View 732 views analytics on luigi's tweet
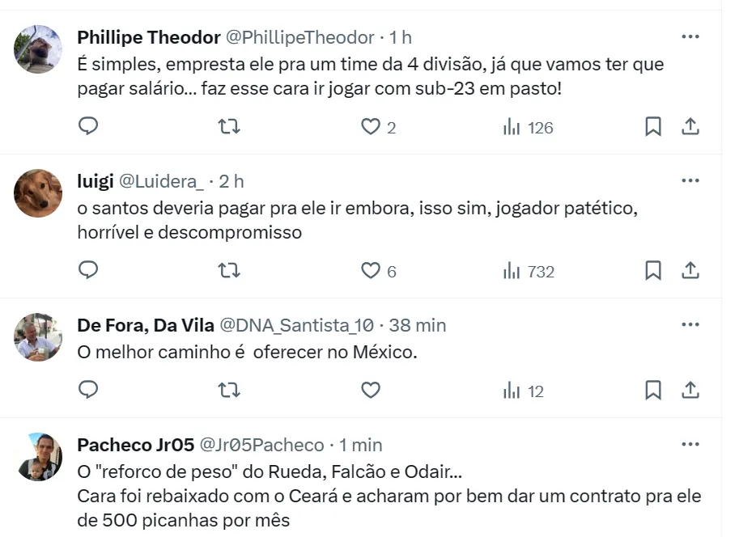Image resolution: width=756 pixels, height=537 pixels. pyautogui.click(x=529, y=271)
